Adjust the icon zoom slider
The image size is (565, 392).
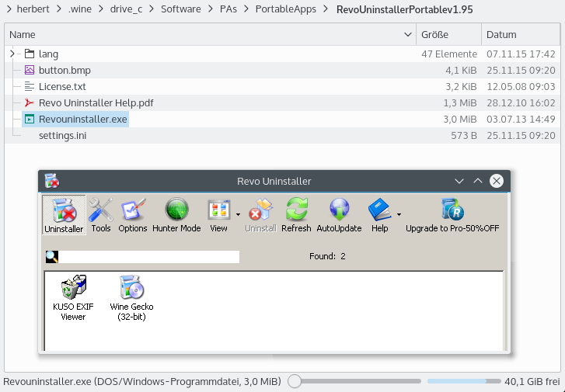tap(295, 381)
